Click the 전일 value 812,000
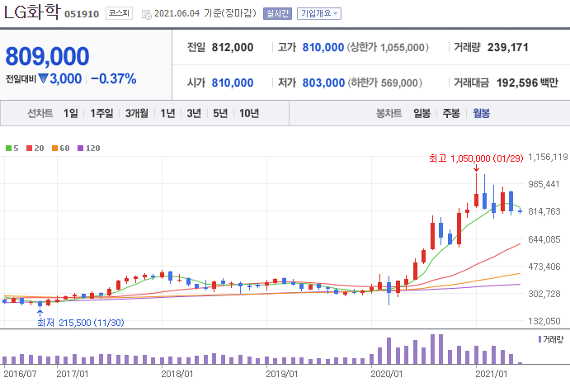Screen dimensions: 570x392 [233, 47]
